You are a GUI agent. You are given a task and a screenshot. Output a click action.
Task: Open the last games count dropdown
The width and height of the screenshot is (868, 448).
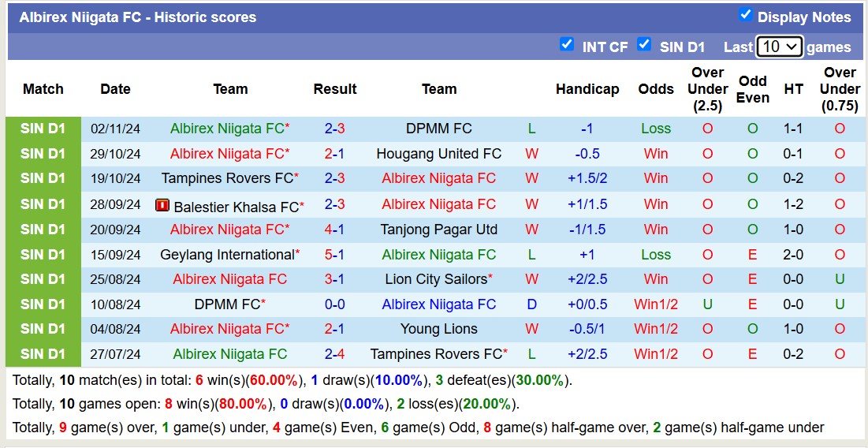[x=779, y=47]
